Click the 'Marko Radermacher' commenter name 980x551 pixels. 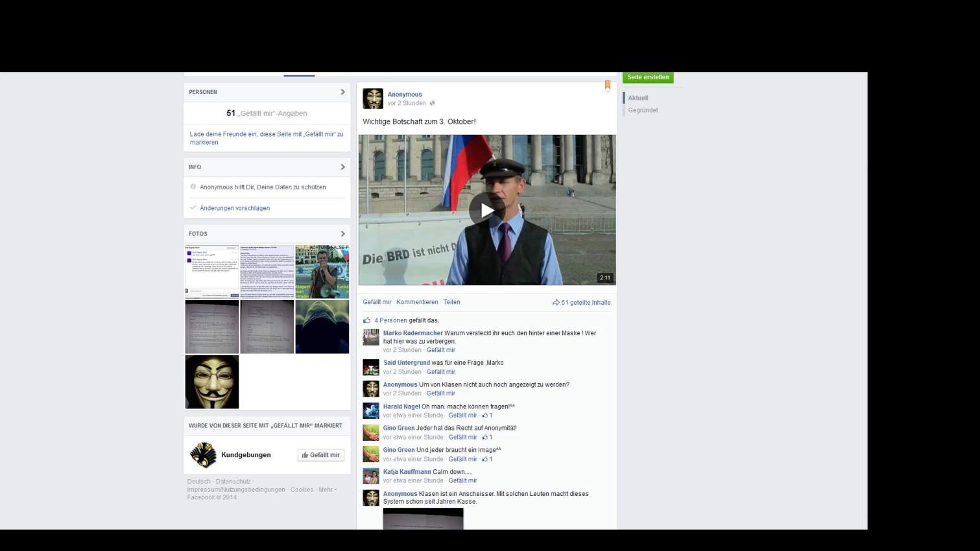pos(412,333)
